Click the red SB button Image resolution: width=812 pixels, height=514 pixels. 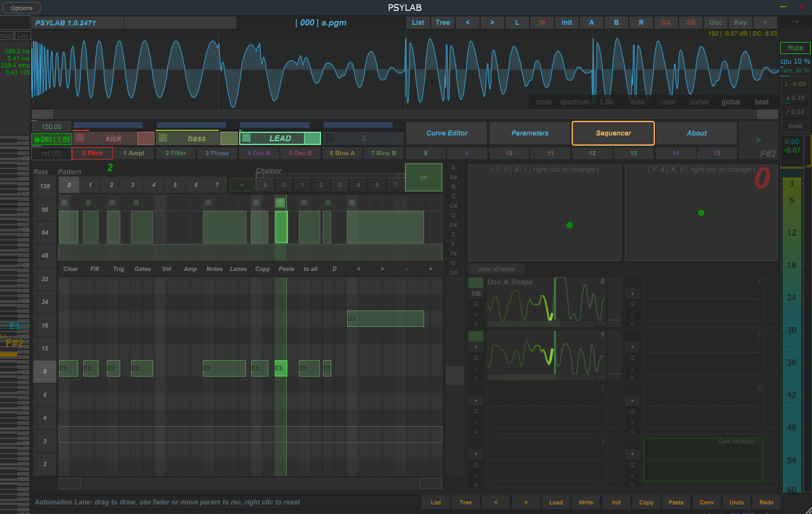tap(691, 22)
